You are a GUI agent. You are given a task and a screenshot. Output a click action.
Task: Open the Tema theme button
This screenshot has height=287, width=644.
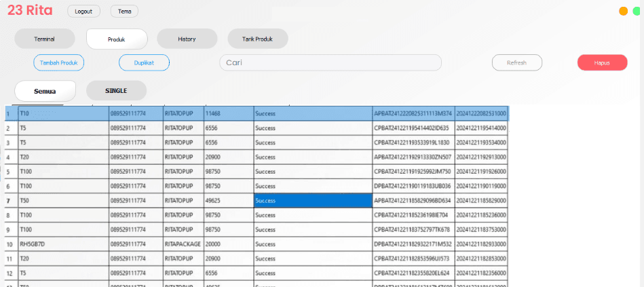click(124, 12)
